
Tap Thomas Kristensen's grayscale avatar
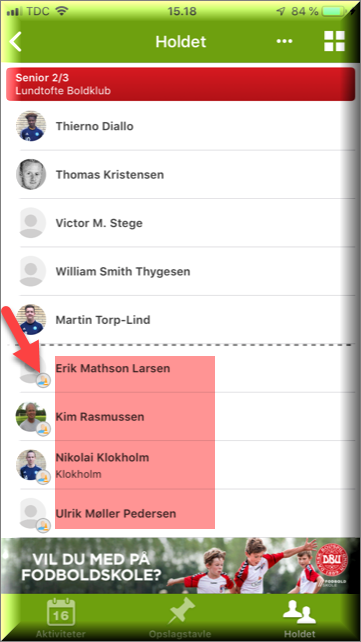pyautogui.click(x=31, y=174)
